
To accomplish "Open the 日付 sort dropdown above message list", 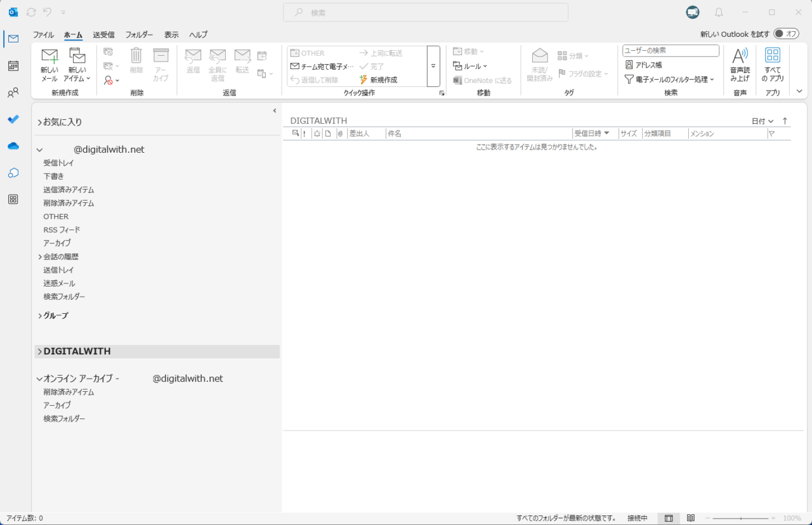I will click(761, 120).
